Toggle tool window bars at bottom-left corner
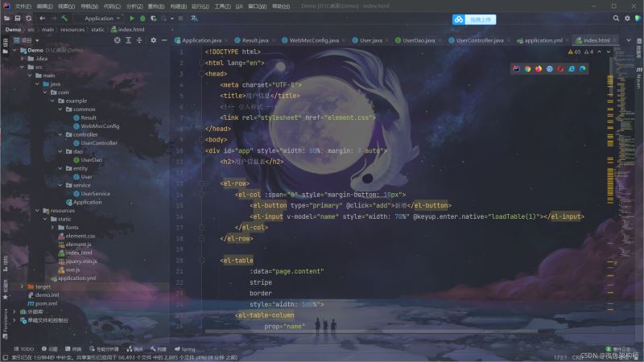This screenshot has height=362, width=644. [6, 357]
